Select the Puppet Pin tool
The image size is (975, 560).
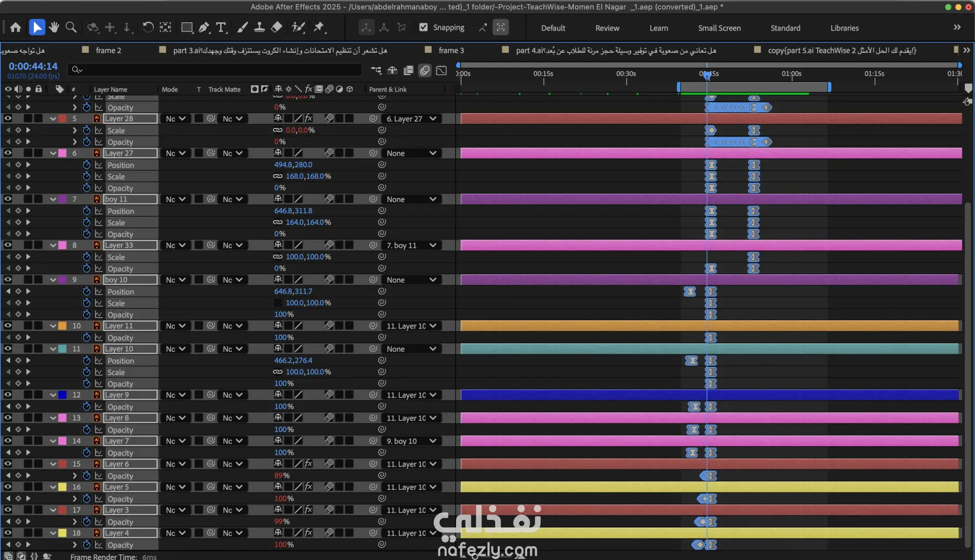(x=319, y=27)
